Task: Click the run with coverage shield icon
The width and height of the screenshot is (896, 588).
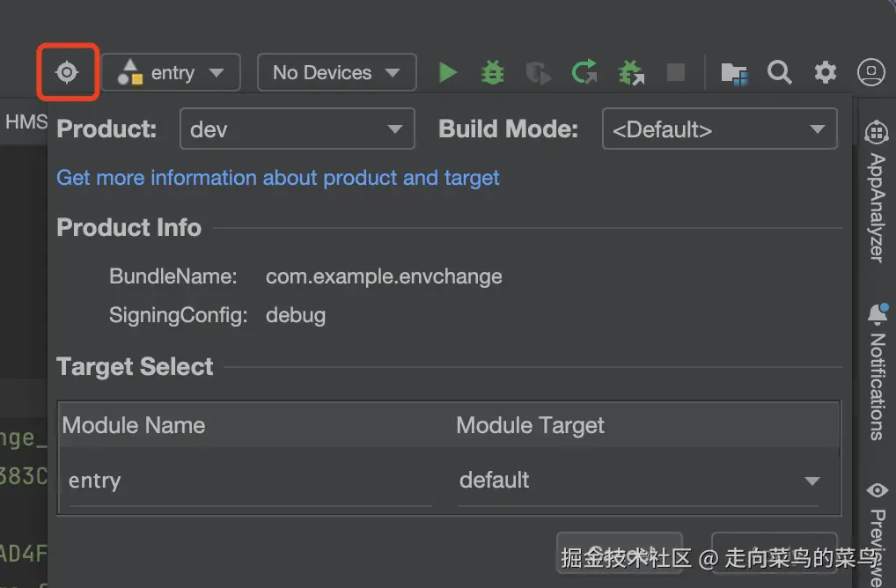Action: pyautogui.click(x=538, y=72)
